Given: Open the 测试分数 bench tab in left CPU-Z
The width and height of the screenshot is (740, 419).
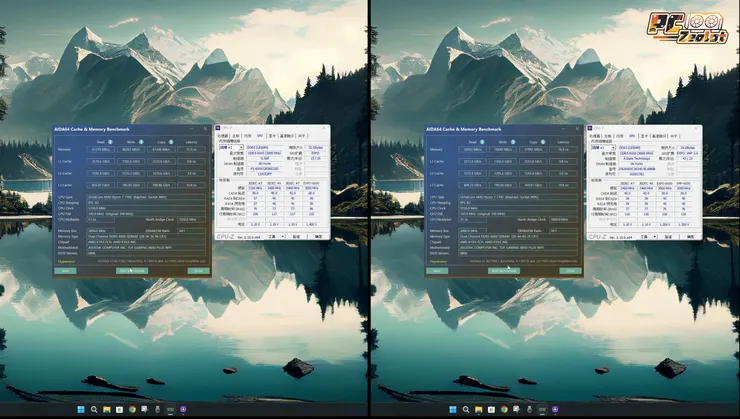Looking at the screenshot, I should tap(287, 136).
